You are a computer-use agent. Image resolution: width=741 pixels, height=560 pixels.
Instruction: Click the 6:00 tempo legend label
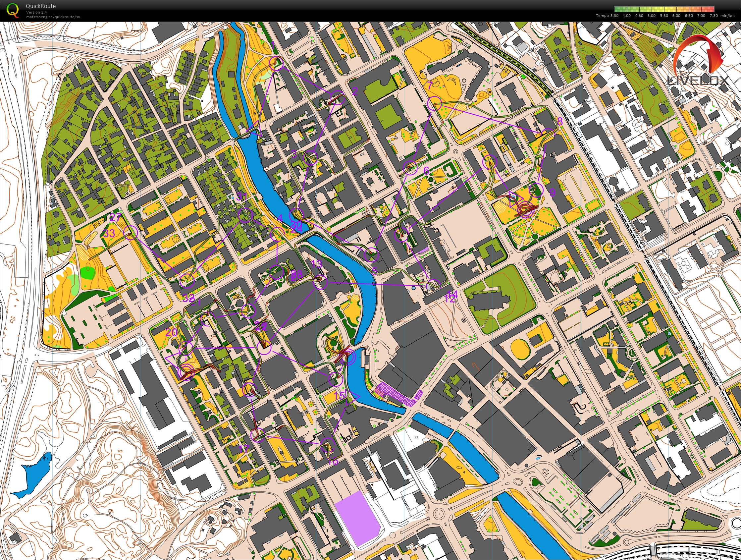[x=676, y=16]
